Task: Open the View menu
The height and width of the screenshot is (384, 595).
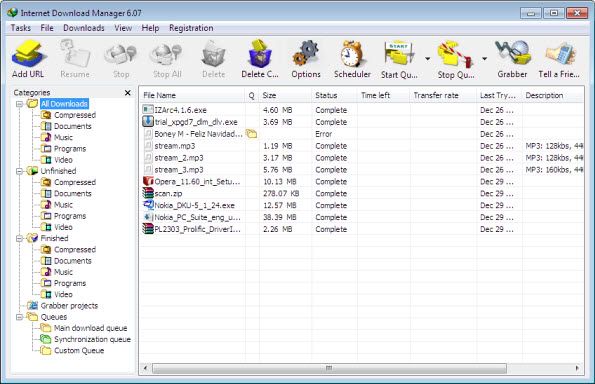Action: pos(123,28)
